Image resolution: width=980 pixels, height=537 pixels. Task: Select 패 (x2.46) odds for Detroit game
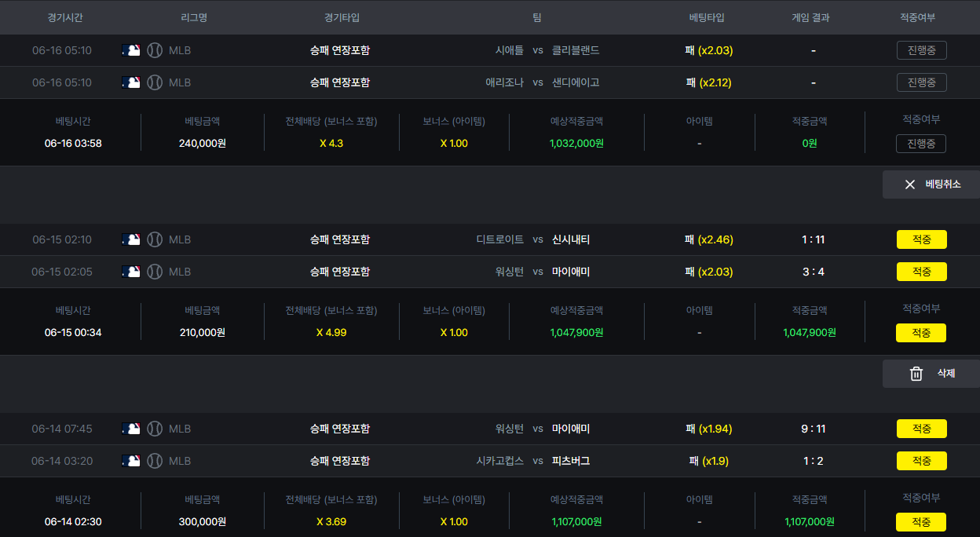(x=708, y=239)
